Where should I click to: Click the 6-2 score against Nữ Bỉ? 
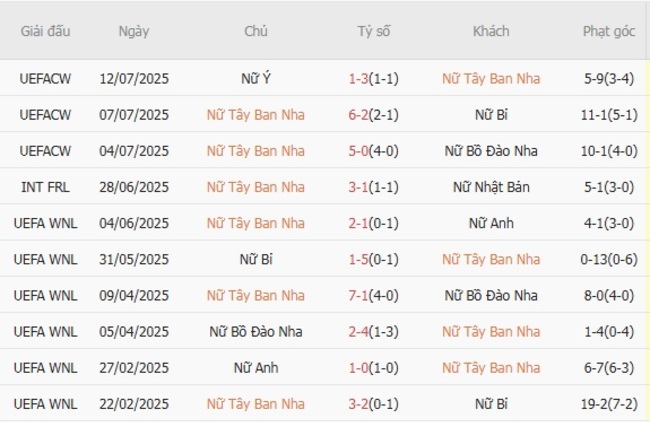click(362, 115)
